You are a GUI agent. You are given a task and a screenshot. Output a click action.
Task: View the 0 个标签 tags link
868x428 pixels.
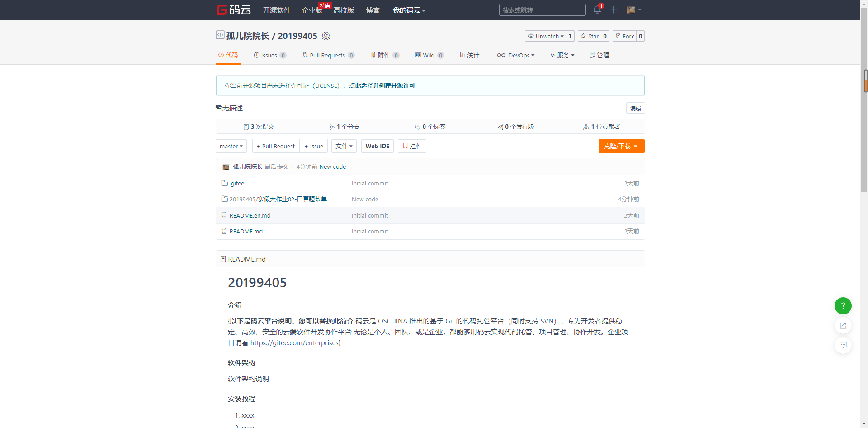[430, 127]
